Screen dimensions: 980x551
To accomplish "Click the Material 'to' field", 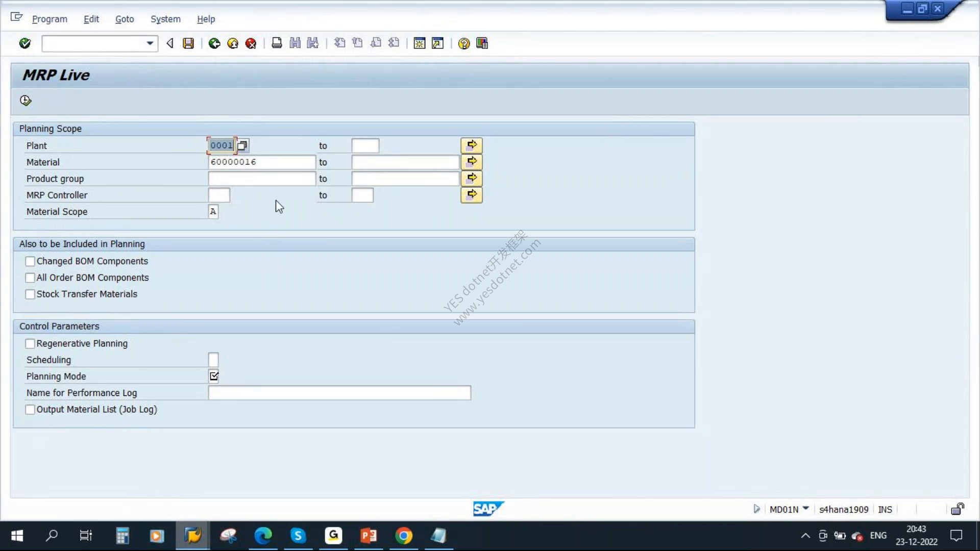I will 406,162.
